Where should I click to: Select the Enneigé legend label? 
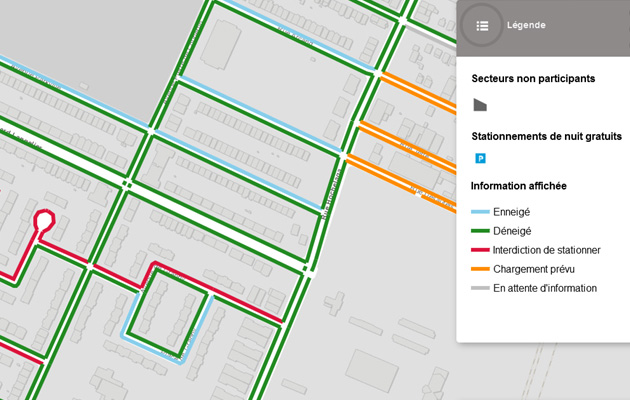click(x=511, y=212)
